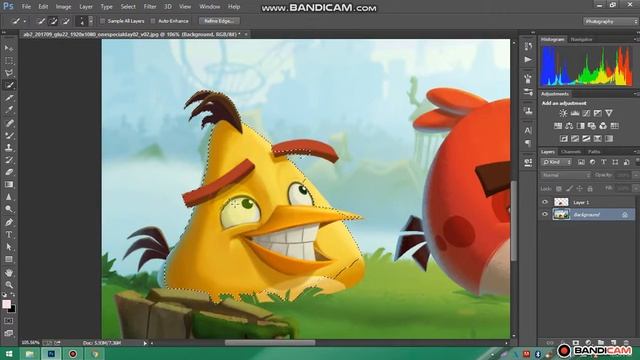Open File Explorer from the taskbar

(29, 353)
